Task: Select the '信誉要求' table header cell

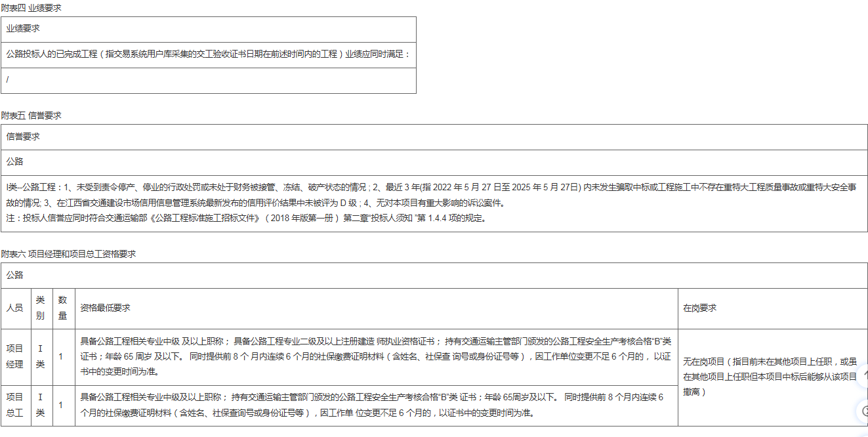Action: pos(434,137)
